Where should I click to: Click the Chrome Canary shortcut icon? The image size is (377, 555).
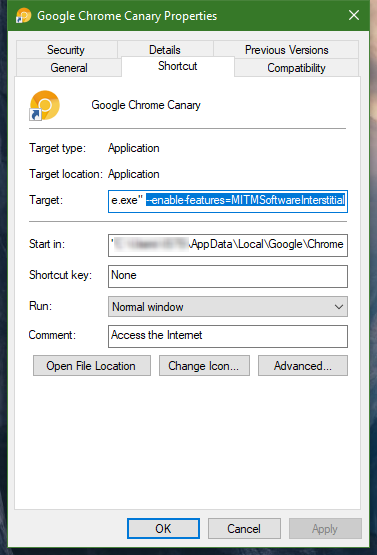tap(44, 105)
